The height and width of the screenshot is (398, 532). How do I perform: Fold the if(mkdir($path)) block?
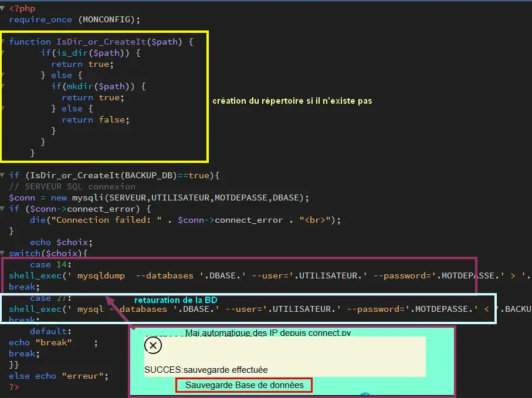coord(2,86)
